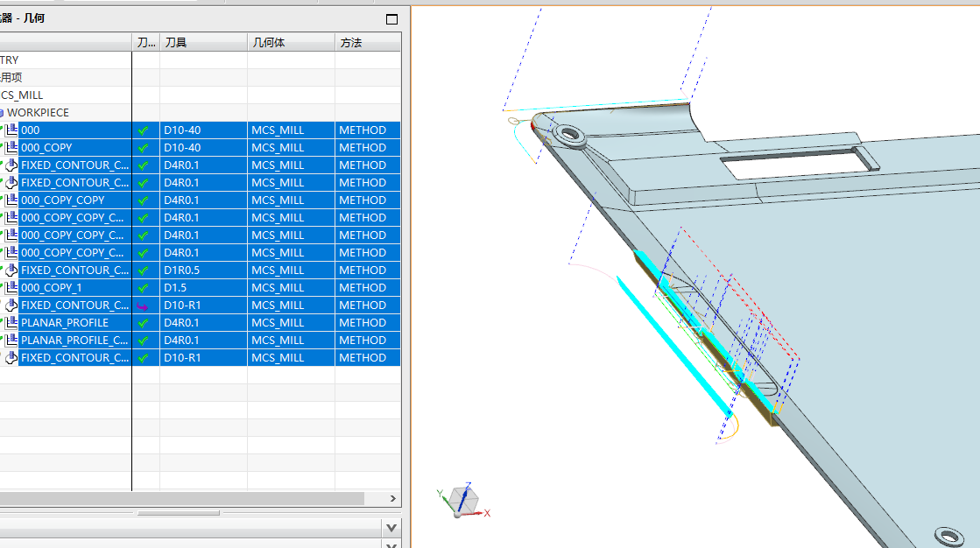Click the D1R0.5 tool cell
This screenshot has width=980, height=548.
204,270
